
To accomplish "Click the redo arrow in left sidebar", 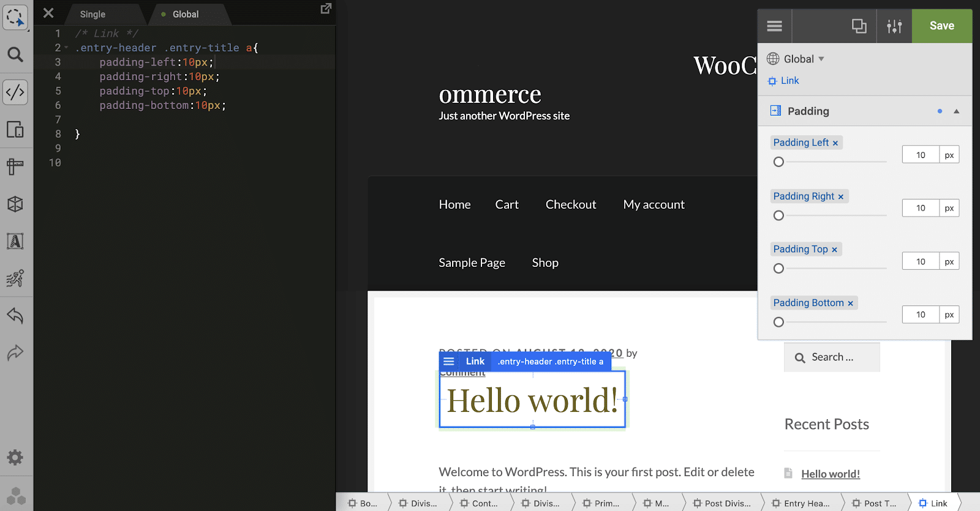I will tap(15, 353).
